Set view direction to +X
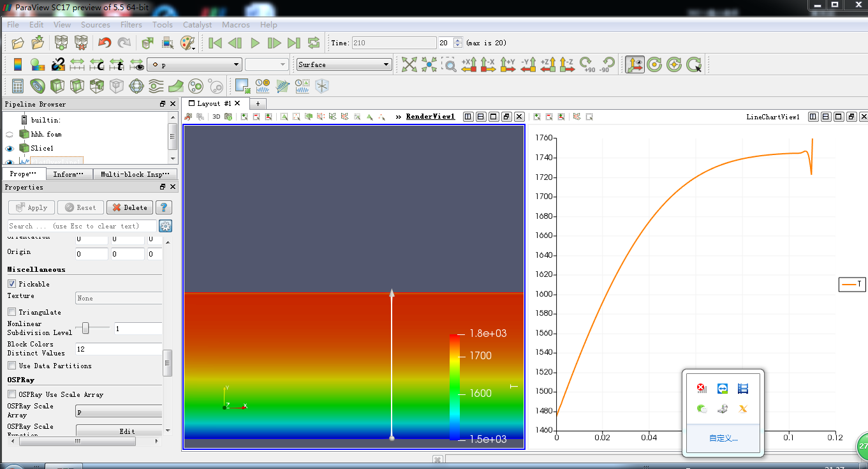 pos(469,64)
